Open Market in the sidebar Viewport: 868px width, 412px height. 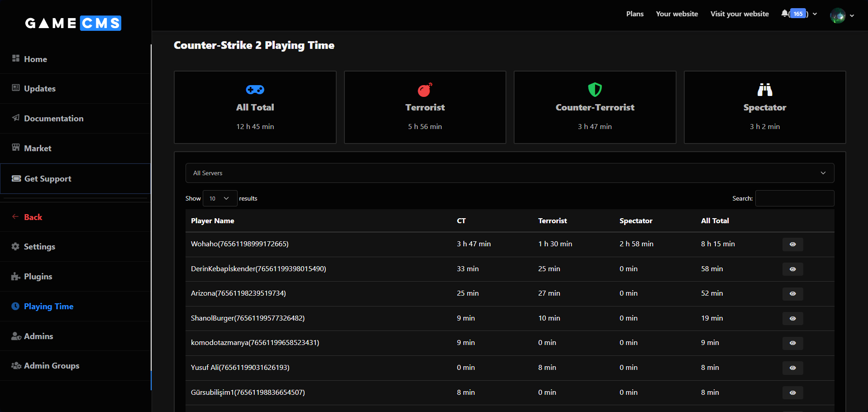point(75,148)
